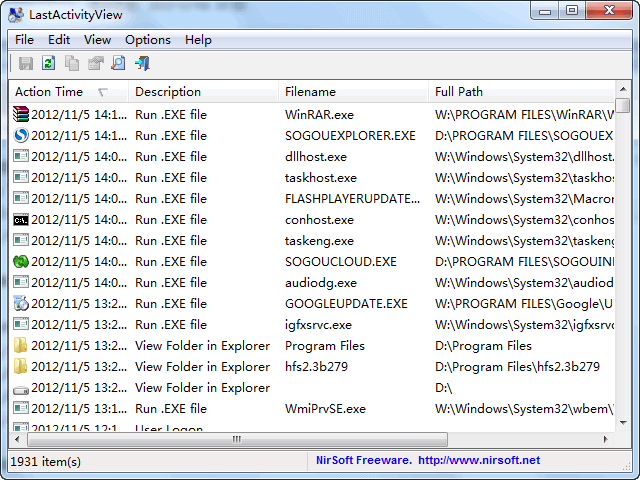Select the taskhost.exe filename cell
This screenshot has height=480, width=640.
coord(321,178)
